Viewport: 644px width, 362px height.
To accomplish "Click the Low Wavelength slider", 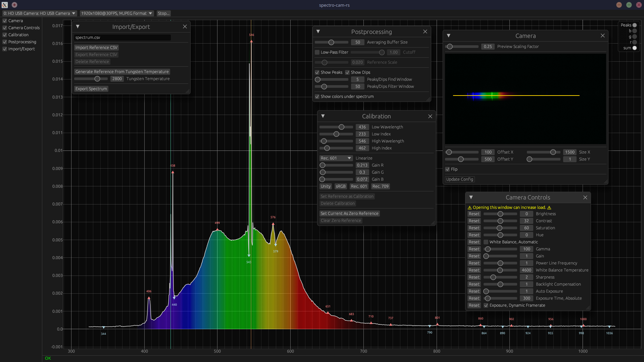I will coord(336,127).
